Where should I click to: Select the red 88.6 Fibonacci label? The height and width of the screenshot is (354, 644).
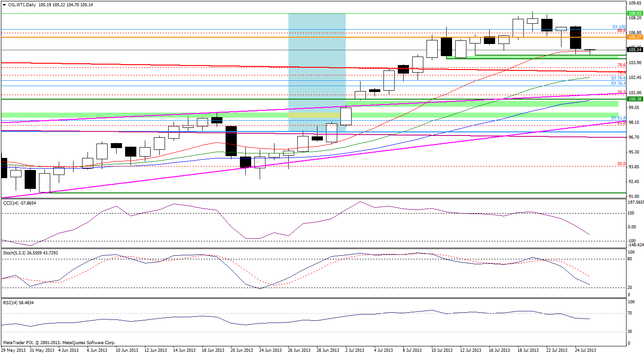click(622, 31)
